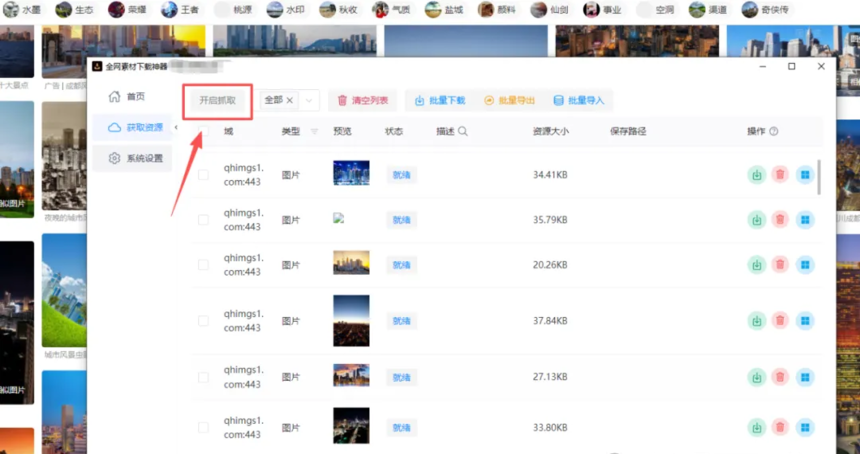Delete the 35.79KB row with the red icon
The height and width of the screenshot is (454, 860).
(x=780, y=220)
